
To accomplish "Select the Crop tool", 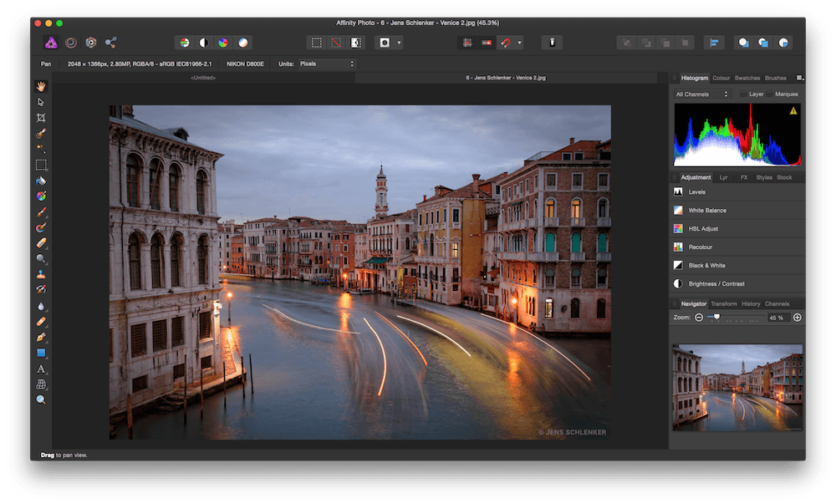I will 41,118.
